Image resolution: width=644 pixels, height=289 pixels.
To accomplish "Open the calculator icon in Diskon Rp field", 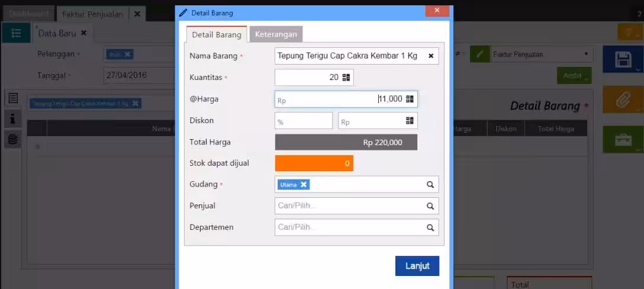I will (x=410, y=120).
